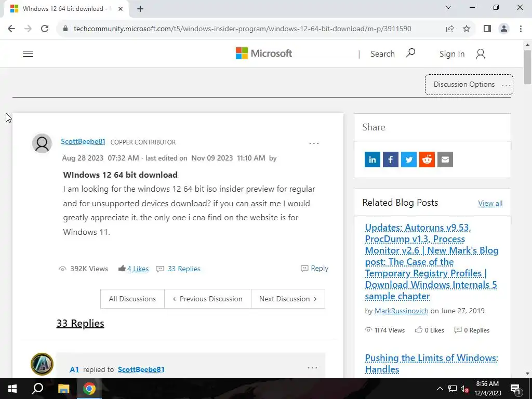Share the post on LinkedIn

coord(372,159)
